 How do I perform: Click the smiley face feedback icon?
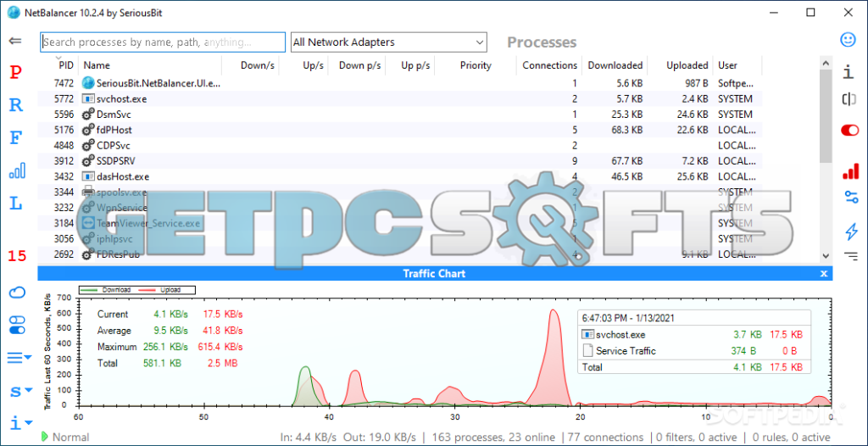tap(848, 39)
